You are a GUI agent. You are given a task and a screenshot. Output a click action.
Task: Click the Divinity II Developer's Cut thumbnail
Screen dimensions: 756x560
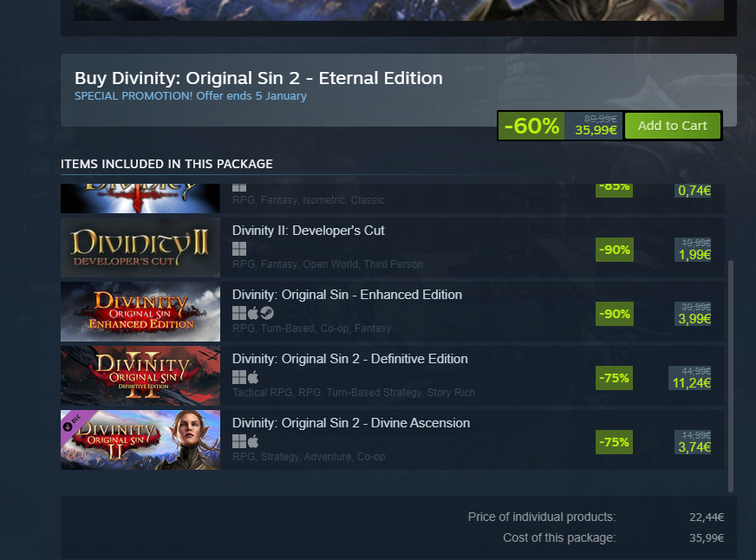click(140, 247)
